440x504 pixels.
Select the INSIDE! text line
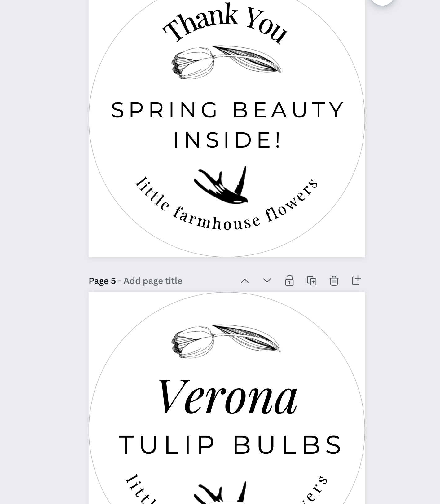click(x=227, y=140)
